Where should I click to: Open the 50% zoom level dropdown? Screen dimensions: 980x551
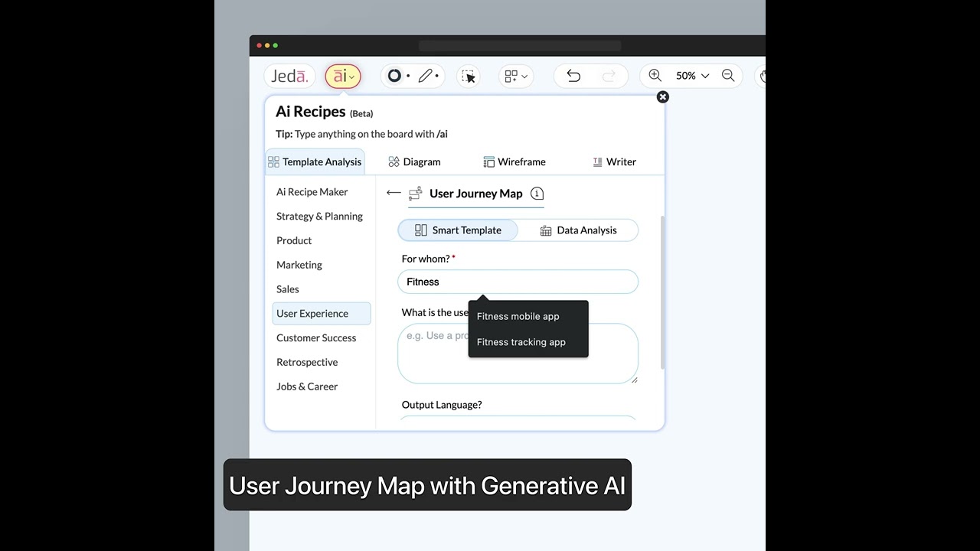click(x=692, y=76)
